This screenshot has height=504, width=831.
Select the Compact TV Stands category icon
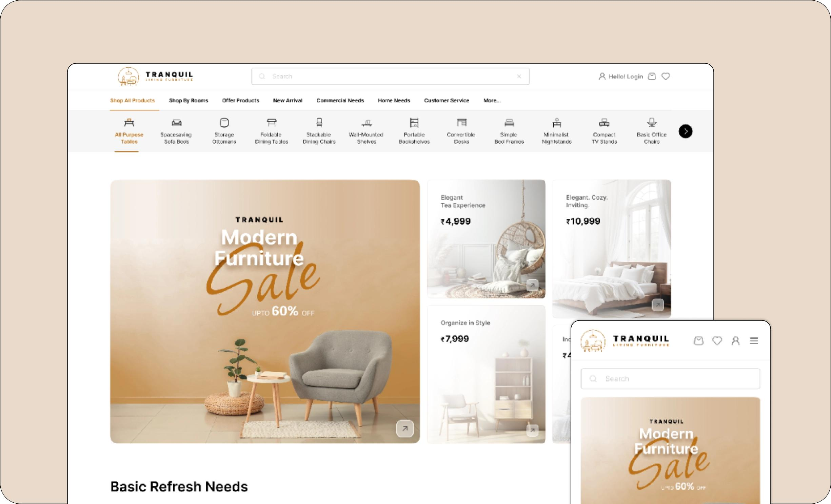[604, 122]
